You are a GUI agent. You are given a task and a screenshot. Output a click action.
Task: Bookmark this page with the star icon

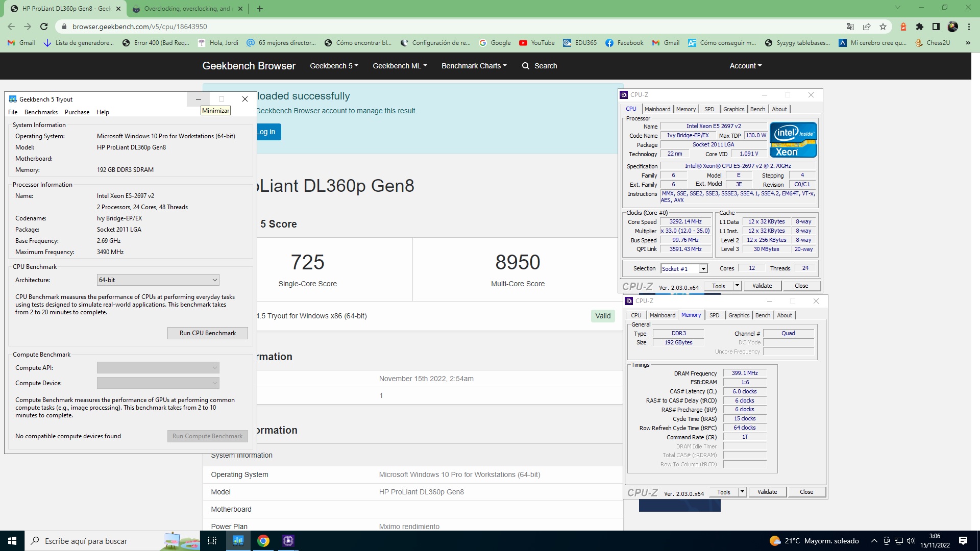click(883, 27)
